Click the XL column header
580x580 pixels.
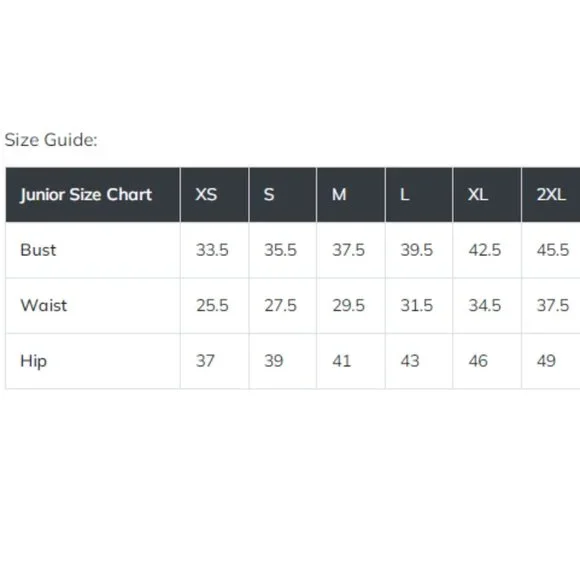[x=487, y=195]
